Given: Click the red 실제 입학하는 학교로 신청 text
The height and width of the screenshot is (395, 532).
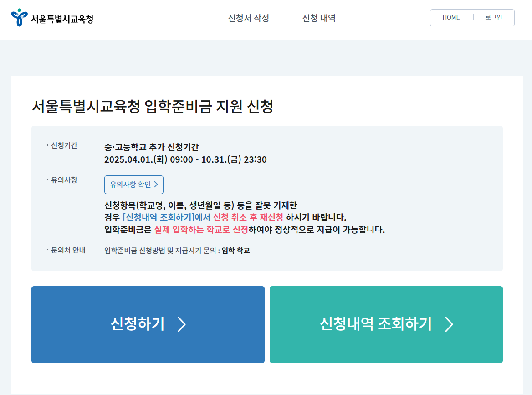Looking at the screenshot, I should (x=201, y=230).
